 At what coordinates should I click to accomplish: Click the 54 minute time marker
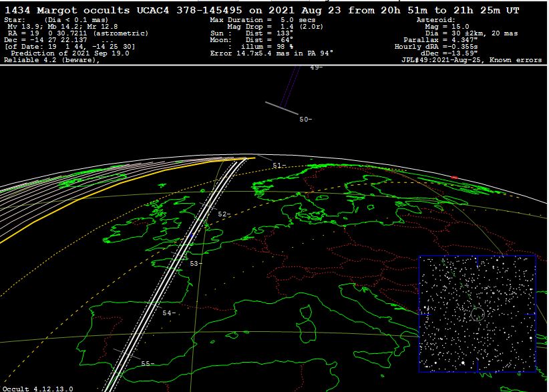168,313
